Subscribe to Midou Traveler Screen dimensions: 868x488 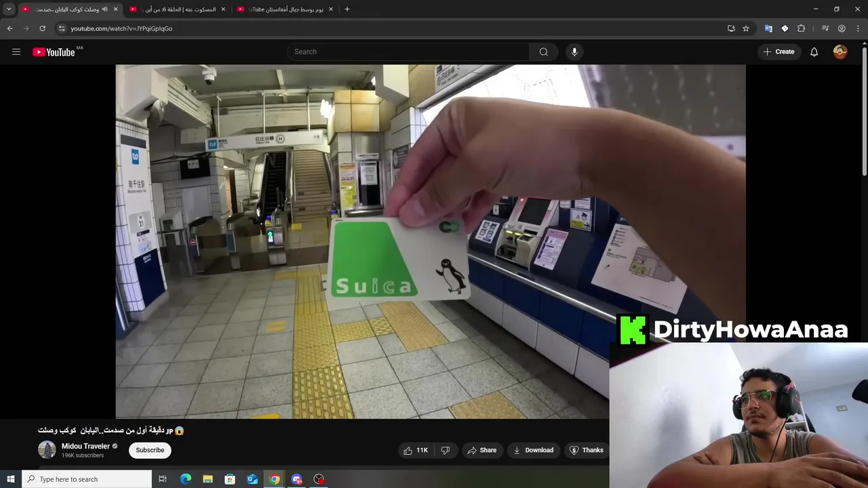[x=150, y=450]
